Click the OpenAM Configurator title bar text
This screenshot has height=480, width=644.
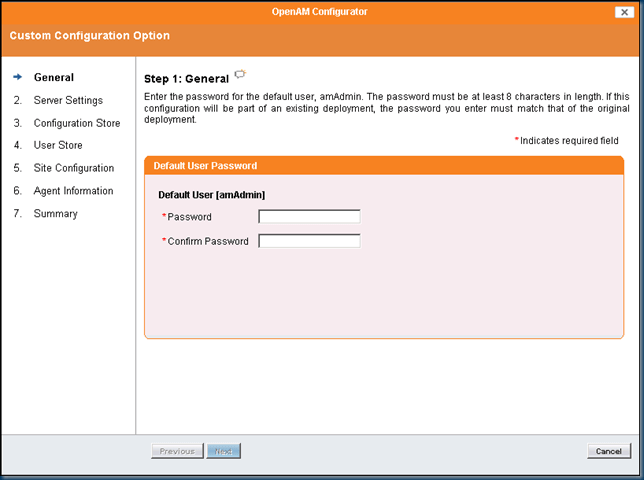(x=319, y=12)
